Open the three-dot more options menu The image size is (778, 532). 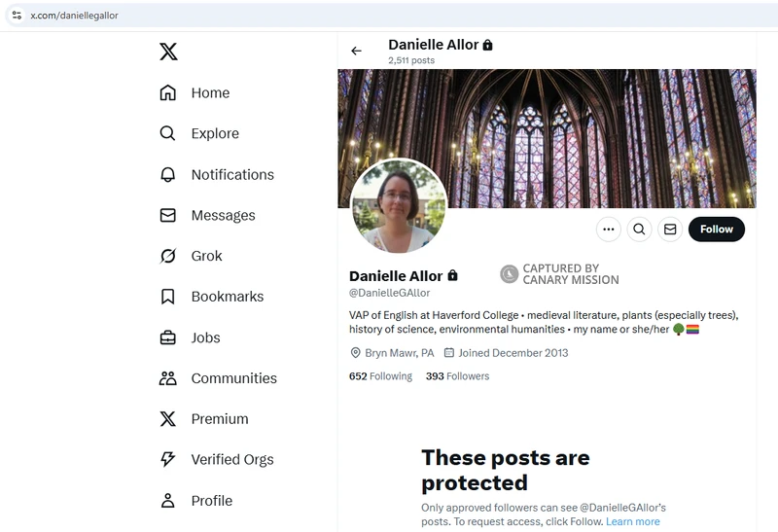tap(609, 230)
